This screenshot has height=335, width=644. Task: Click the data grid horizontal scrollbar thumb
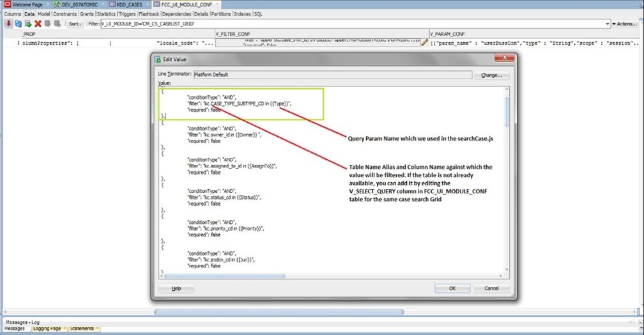click(x=279, y=312)
